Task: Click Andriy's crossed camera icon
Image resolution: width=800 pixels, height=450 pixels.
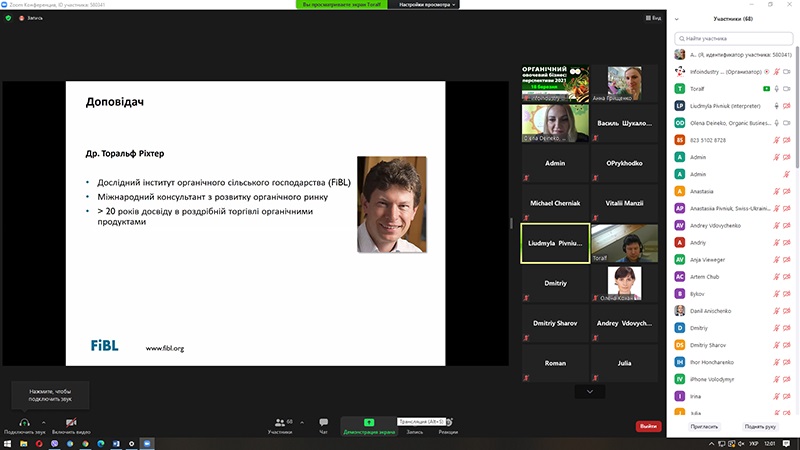Action: (x=787, y=243)
